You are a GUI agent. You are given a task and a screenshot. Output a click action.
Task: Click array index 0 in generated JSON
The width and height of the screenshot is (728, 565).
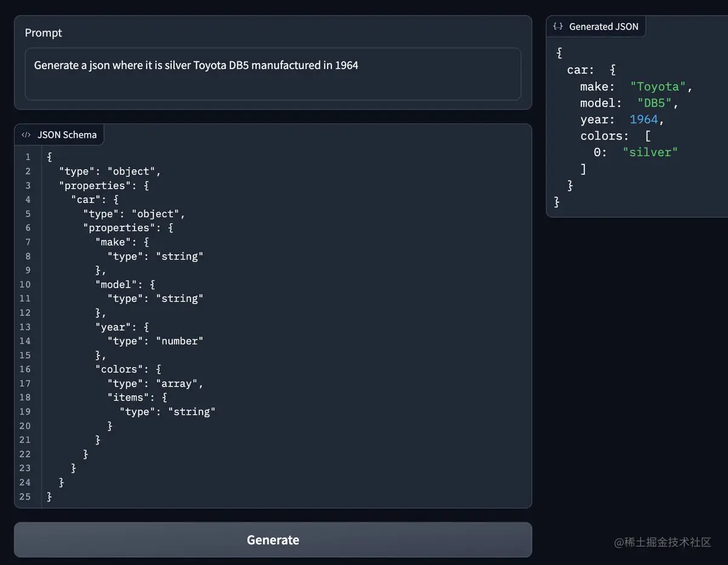tap(600, 152)
